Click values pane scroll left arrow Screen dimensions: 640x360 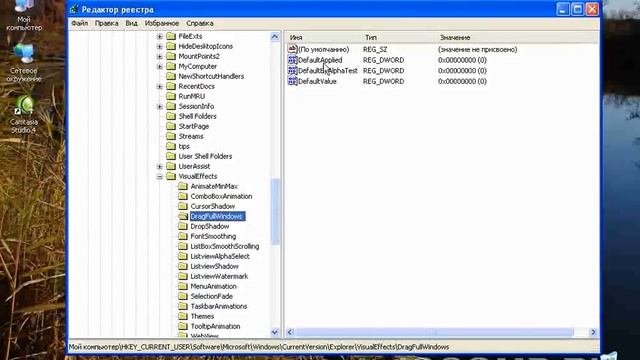(x=290, y=332)
